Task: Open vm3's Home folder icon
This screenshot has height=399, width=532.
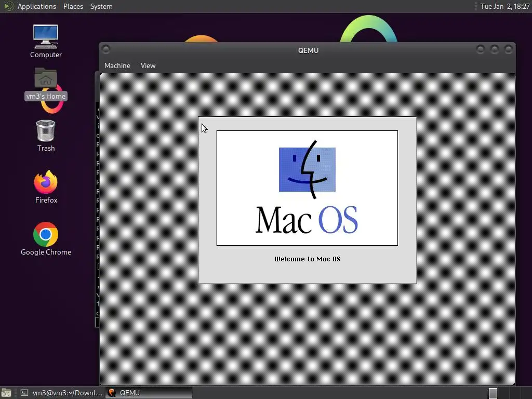Action: coord(46,84)
